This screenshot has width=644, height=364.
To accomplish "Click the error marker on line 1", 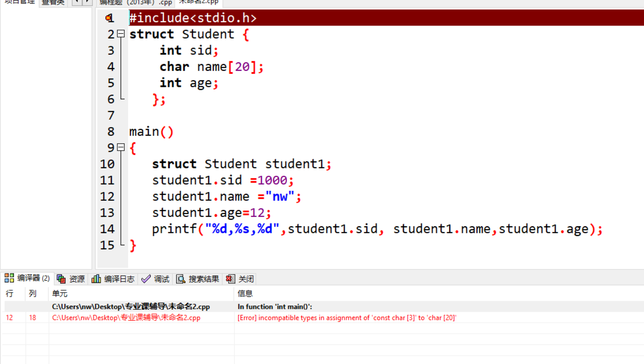I will point(108,18).
